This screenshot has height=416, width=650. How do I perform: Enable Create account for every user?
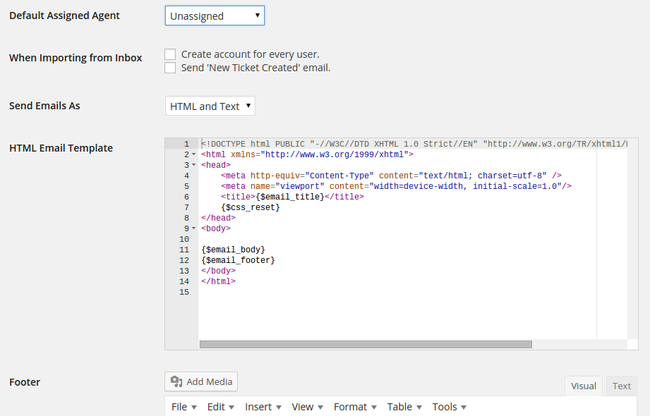click(x=170, y=54)
